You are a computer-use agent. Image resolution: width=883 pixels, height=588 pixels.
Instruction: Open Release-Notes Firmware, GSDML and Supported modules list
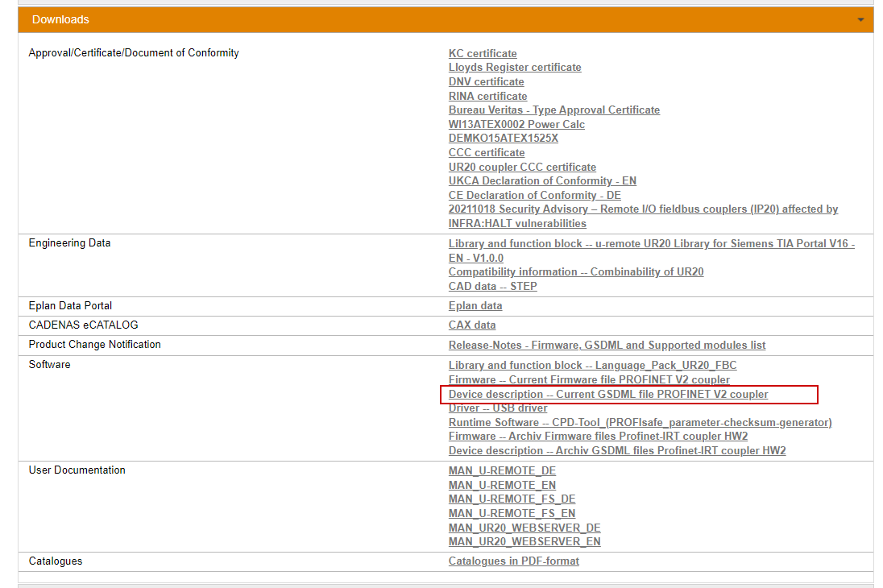(607, 346)
